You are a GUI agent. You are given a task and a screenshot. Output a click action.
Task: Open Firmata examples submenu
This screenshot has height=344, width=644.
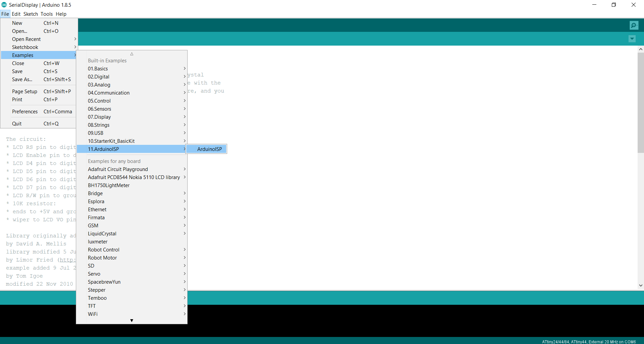[x=132, y=218]
